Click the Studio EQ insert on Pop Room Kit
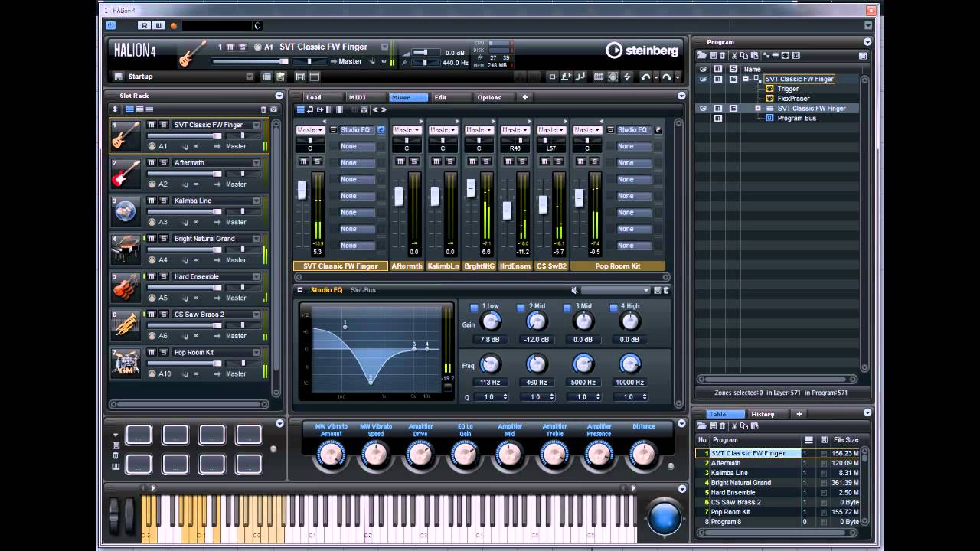Screen dimensions: 980x551 [633, 130]
